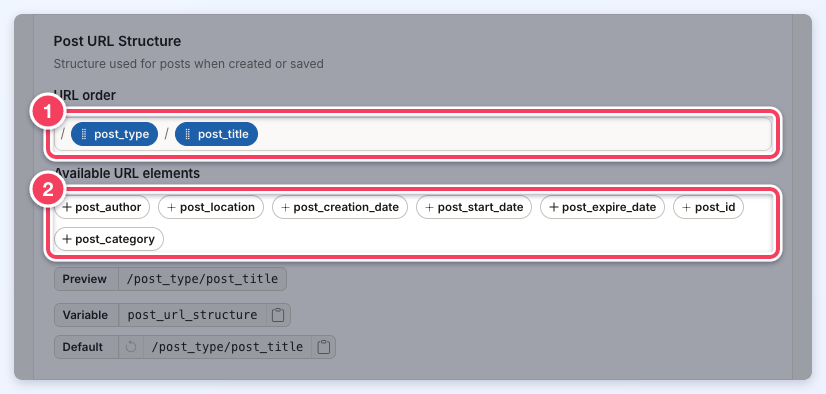Add post_expire_date URL element

603,207
